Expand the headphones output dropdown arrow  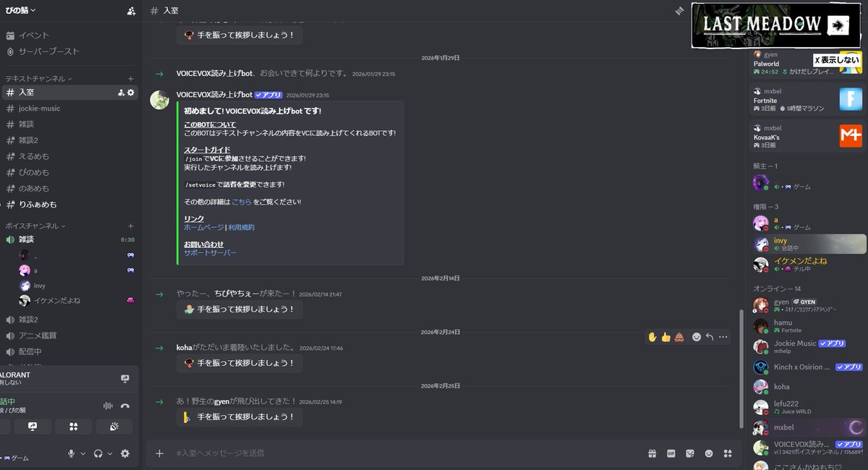[109, 453]
